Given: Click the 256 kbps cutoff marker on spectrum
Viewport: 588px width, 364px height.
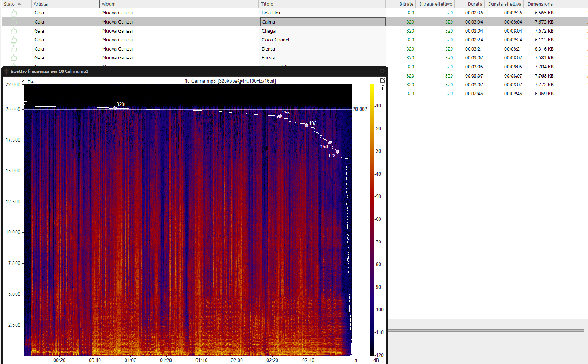Looking at the screenshot, I should [280, 116].
